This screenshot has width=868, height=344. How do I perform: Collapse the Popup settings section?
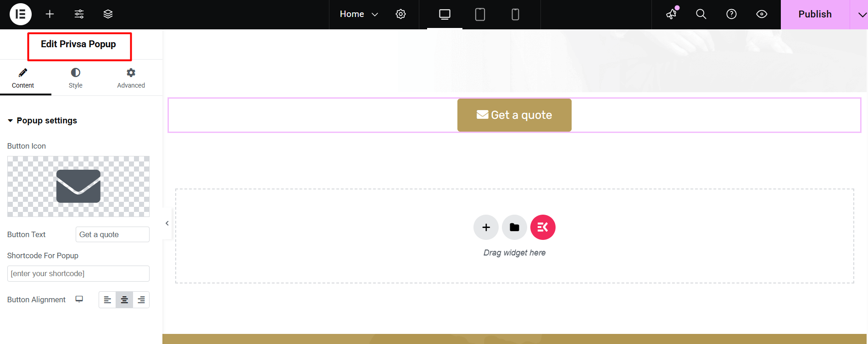click(x=42, y=121)
